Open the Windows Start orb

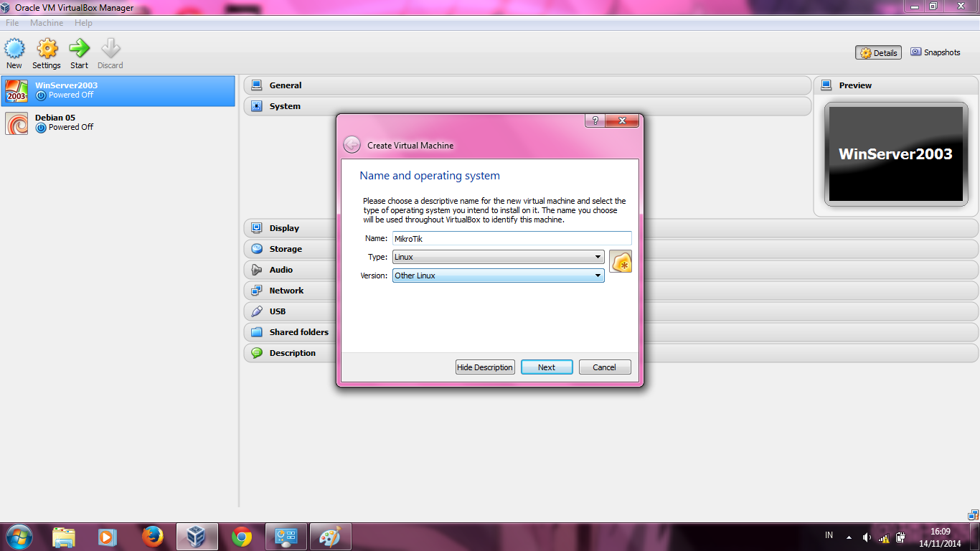tap(19, 537)
